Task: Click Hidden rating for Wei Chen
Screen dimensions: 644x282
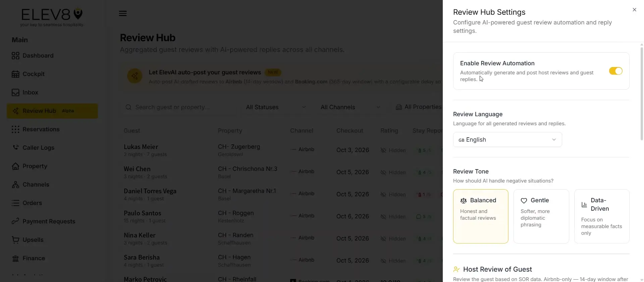Action: (x=393, y=172)
